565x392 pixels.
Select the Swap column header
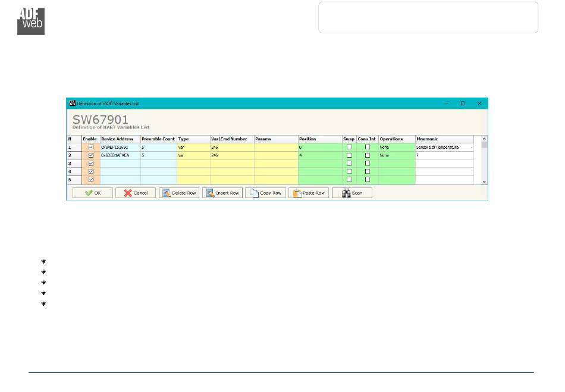coord(349,139)
